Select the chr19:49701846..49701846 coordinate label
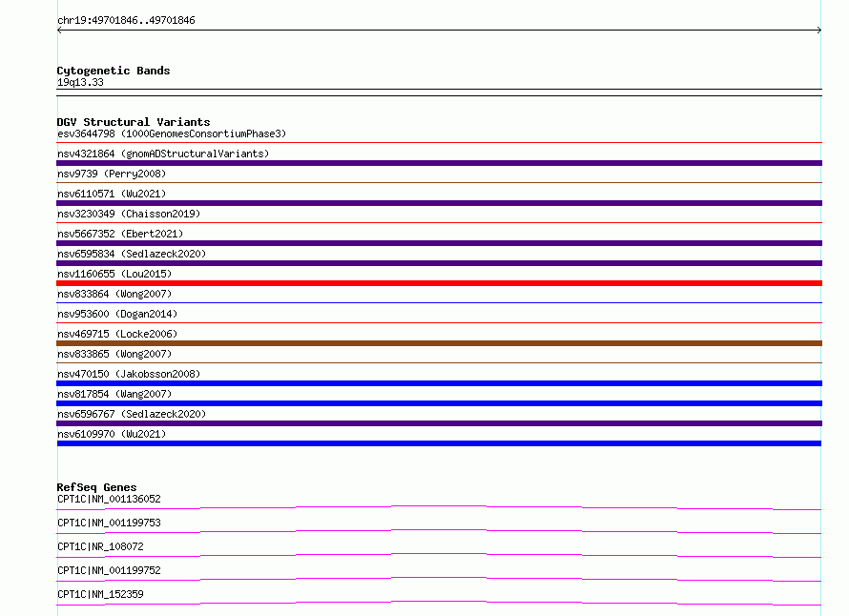This screenshot has width=849, height=616. [x=126, y=20]
